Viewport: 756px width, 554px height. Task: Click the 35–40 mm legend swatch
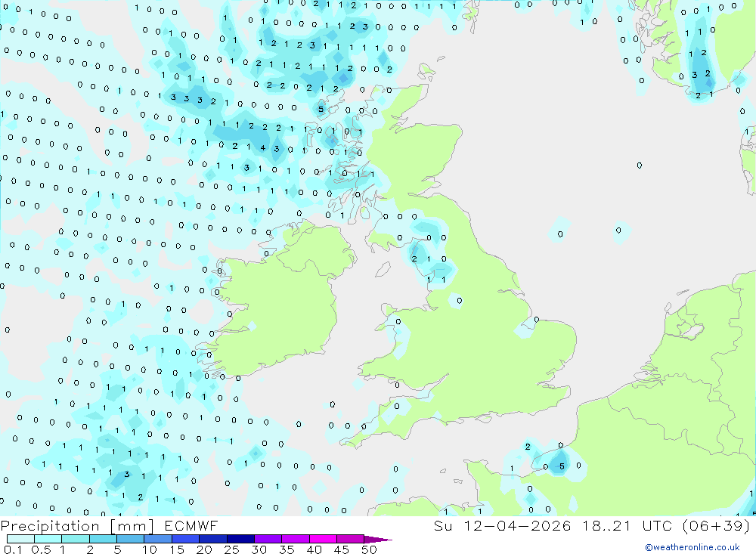(296, 539)
